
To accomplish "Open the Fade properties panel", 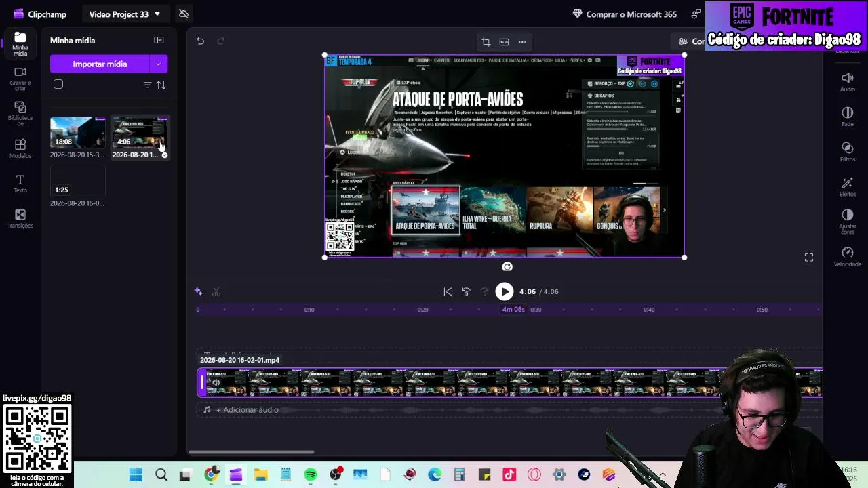I will coord(848,117).
